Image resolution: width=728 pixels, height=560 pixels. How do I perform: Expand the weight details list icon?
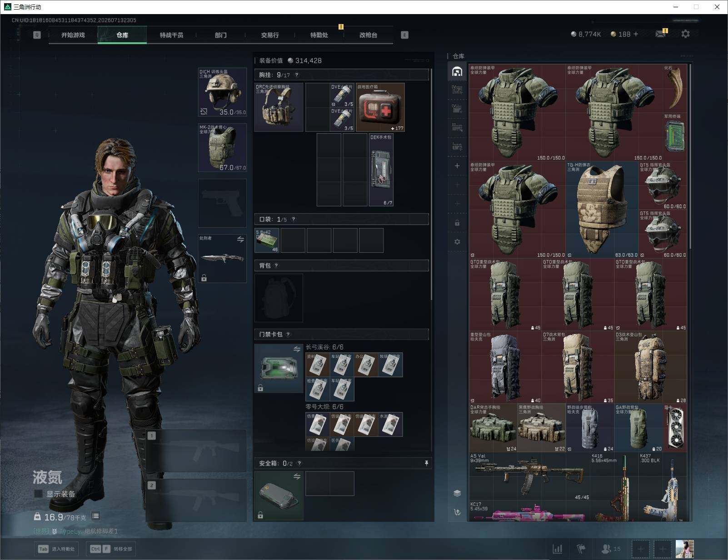click(95, 516)
